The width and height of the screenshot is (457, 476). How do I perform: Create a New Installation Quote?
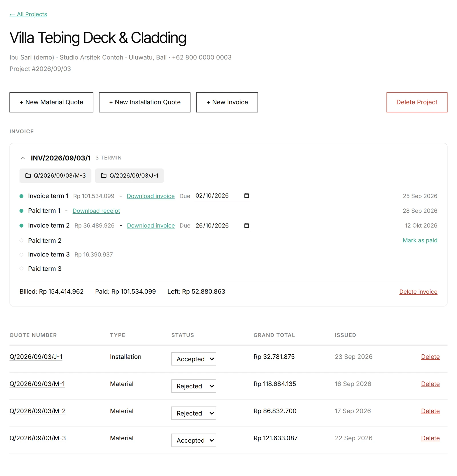point(145,102)
